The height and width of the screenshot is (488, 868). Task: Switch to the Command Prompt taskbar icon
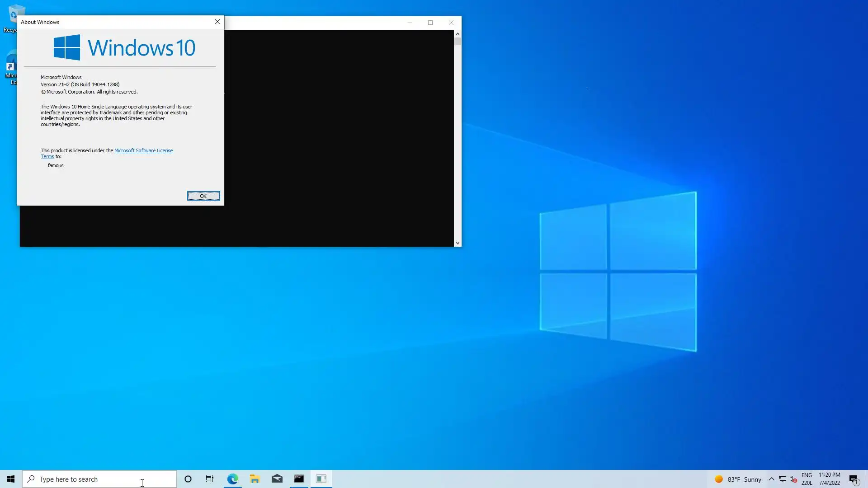[x=299, y=479]
